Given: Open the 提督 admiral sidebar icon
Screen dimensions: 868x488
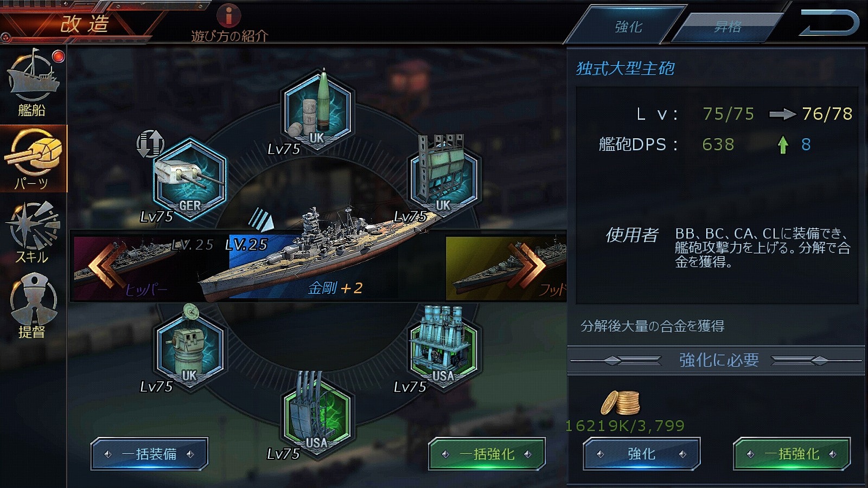Looking at the screenshot, I should pos(33,306).
